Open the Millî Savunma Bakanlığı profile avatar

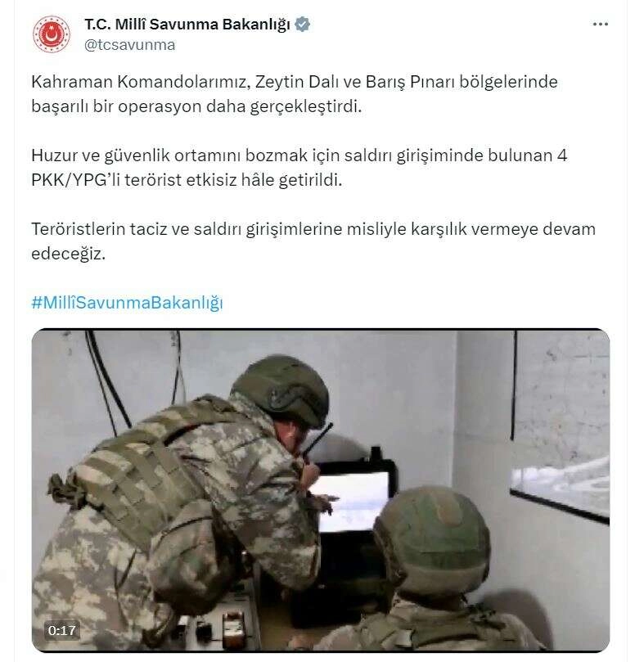[x=51, y=34]
